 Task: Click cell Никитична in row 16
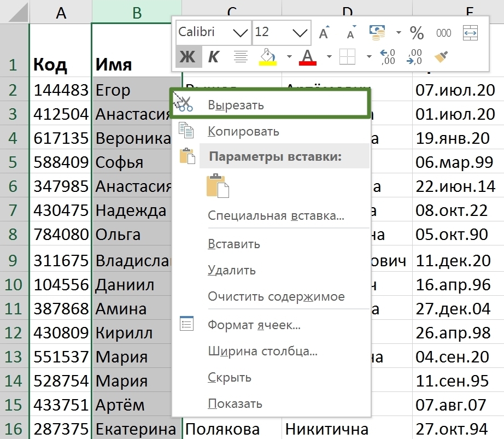[347, 429]
